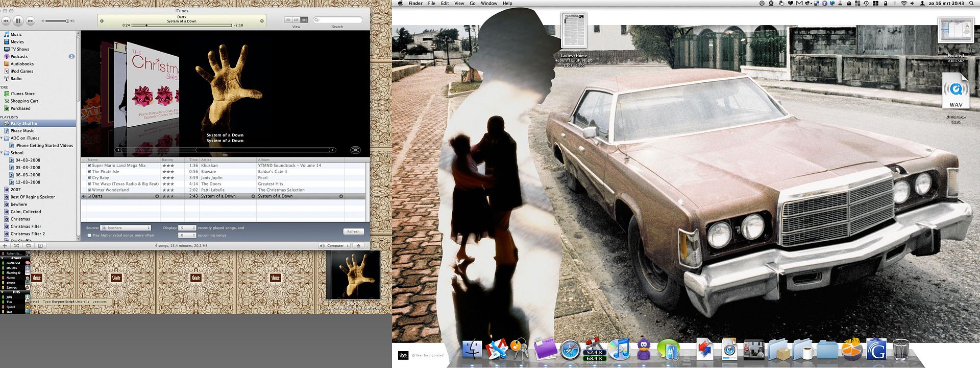This screenshot has height=368, width=980.
Task: Open iTunes from the Dock
Action: 620,350
